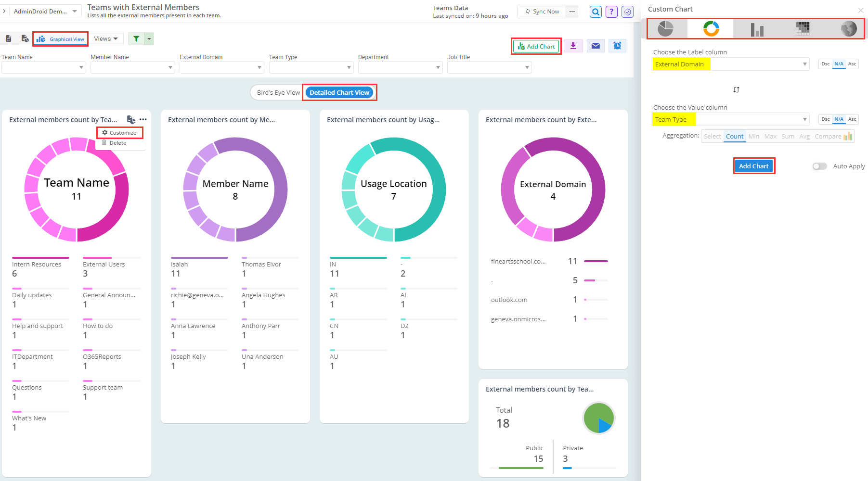The height and width of the screenshot is (481, 868).
Task: Open the Views dropdown
Action: tap(106, 39)
